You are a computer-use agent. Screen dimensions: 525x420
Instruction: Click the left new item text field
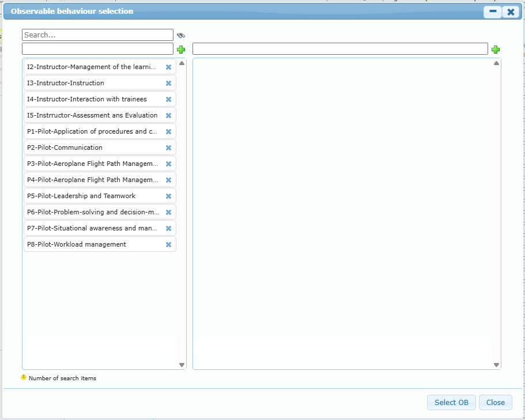pyautogui.click(x=98, y=48)
